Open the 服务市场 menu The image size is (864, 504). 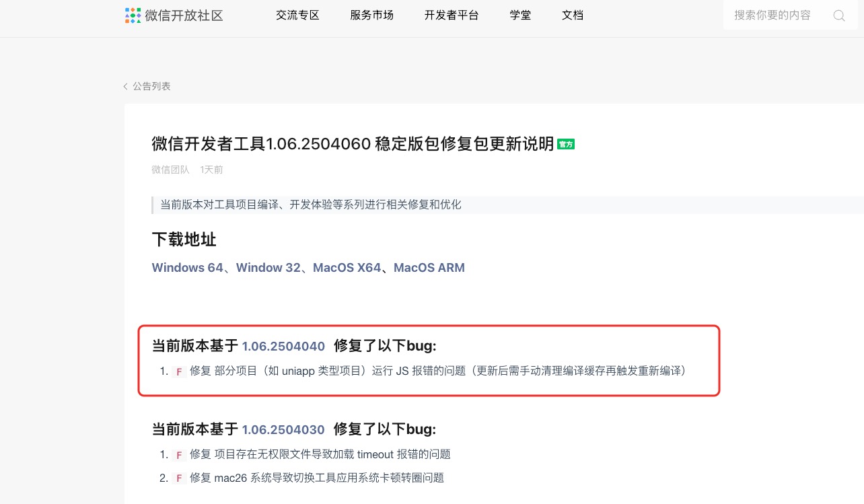click(371, 15)
